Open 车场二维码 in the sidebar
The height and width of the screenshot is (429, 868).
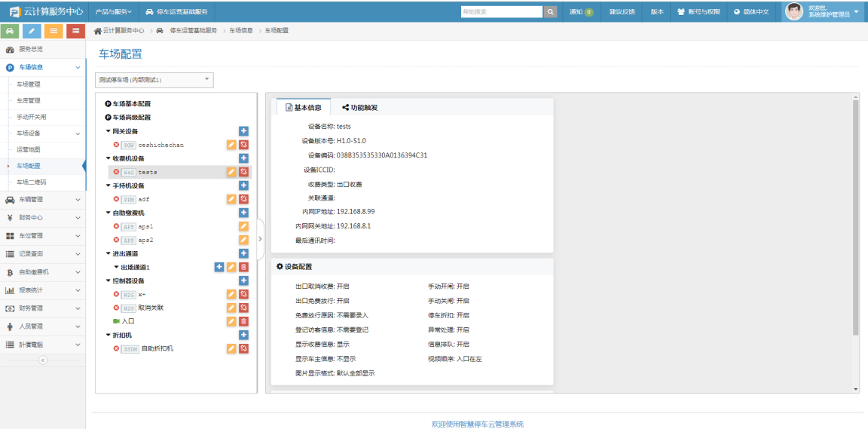[32, 182]
